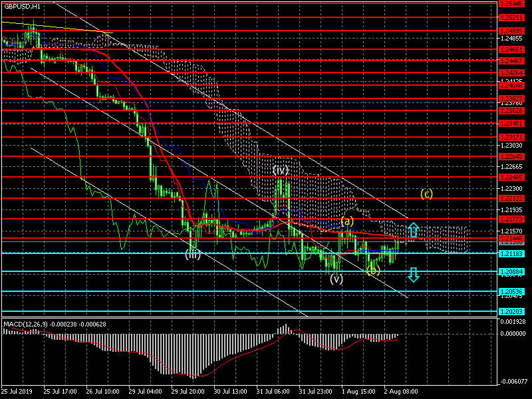Click the 30 Jul 13:00 time label
532x399 pixels.
click(x=230, y=392)
